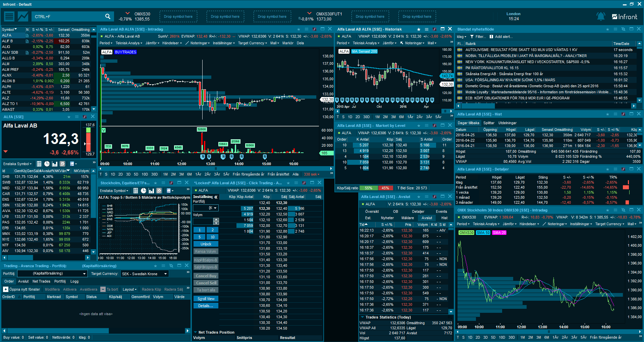Open the Intradag window's hamburger menu
This screenshot has width=644, height=342.
click(x=307, y=29)
